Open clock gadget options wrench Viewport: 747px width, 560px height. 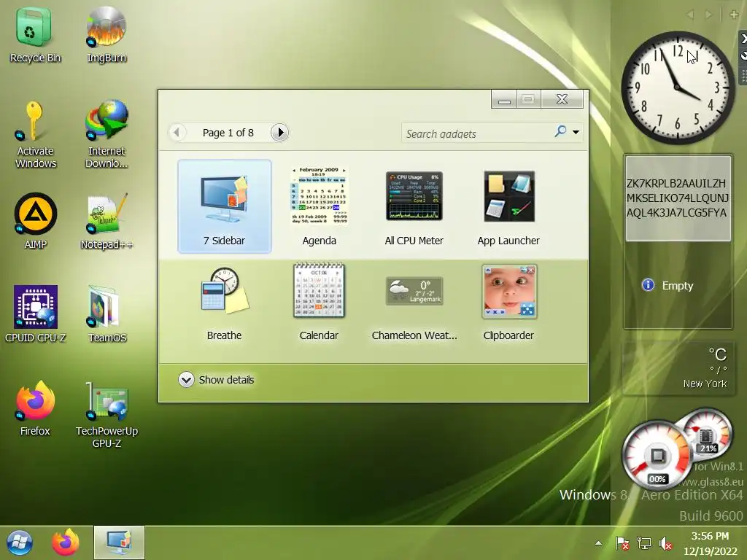point(743,57)
